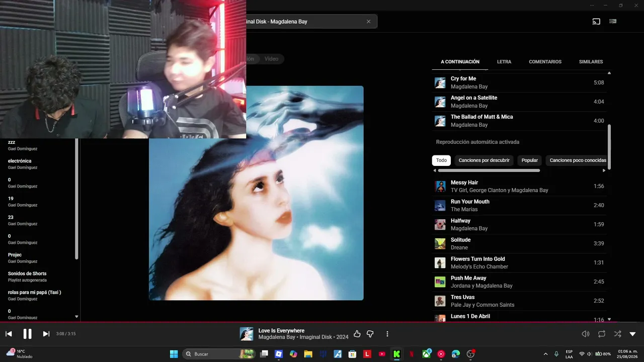Click the now-playing album thumbnail in player bar
Image resolution: width=644 pixels, height=362 pixels.
247,334
